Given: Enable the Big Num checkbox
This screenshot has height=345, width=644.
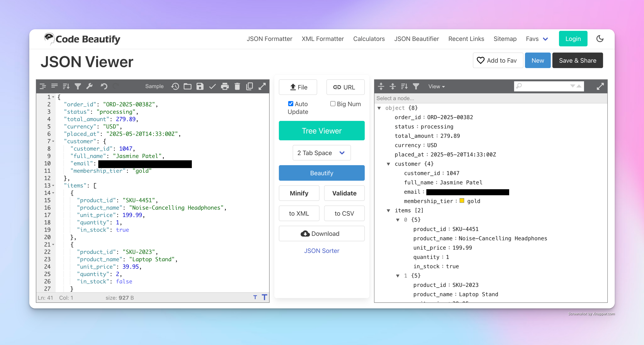Looking at the screenshot, I should pyautogui.click(x=333, y=103).
